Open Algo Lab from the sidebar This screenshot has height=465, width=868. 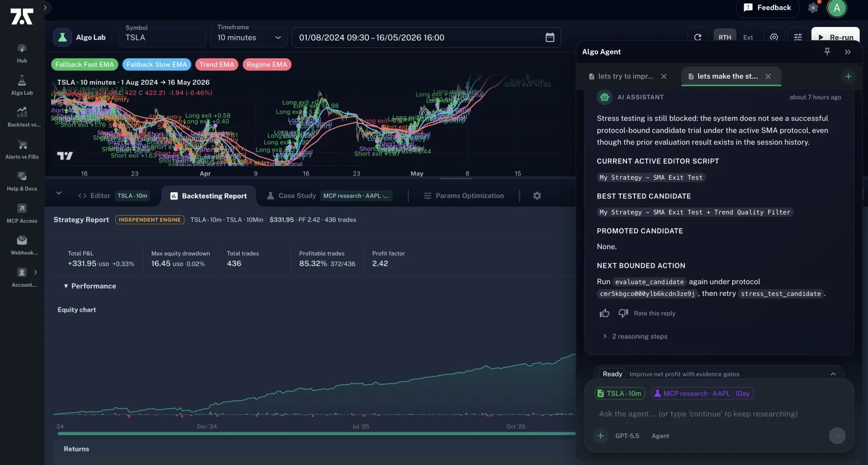click(x=22, y=85)
